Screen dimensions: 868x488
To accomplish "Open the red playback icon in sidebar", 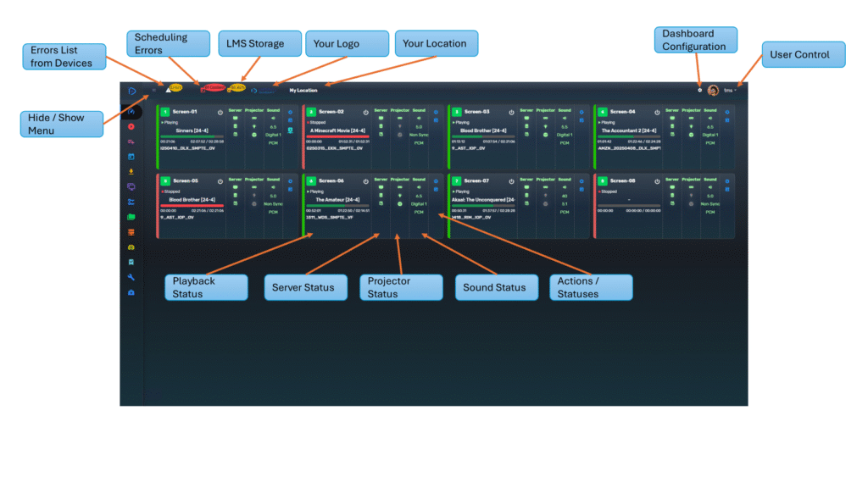I will [x=131, y=126].
